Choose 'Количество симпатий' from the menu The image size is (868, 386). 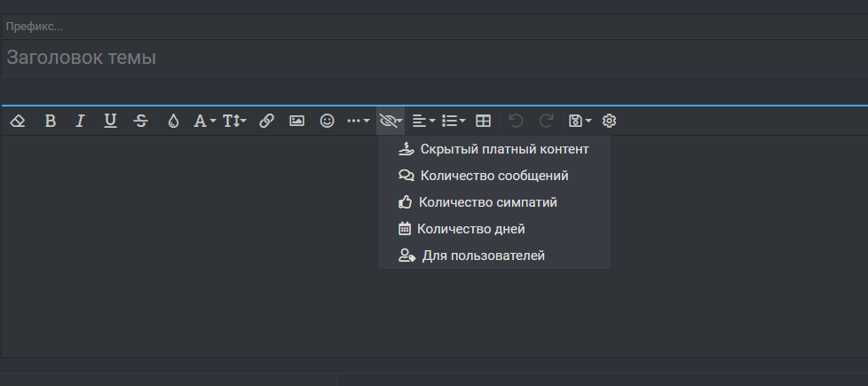(487, 202)
